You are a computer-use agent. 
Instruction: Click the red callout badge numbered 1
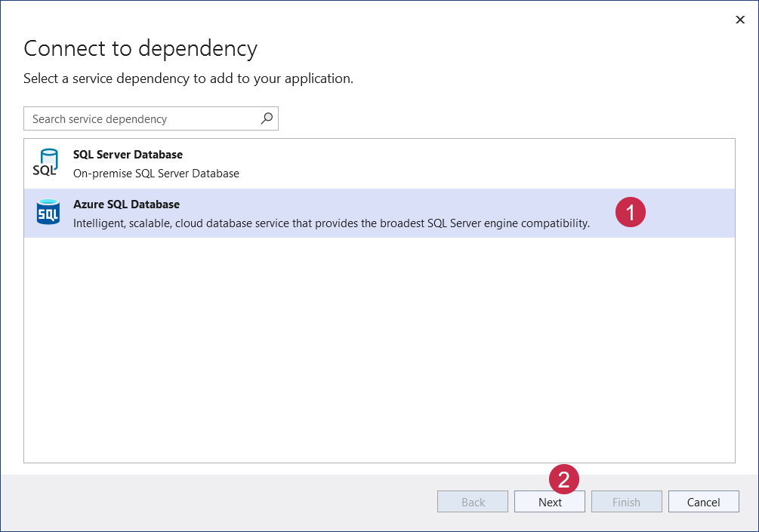point(631,212)
